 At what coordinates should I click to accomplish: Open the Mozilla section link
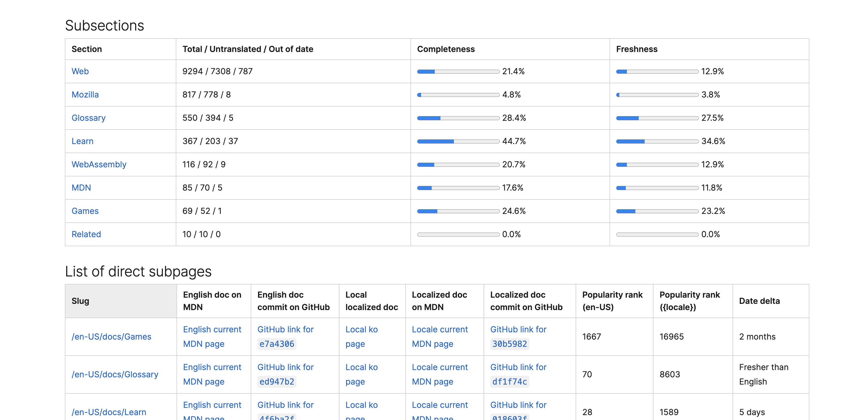point(85,95)
